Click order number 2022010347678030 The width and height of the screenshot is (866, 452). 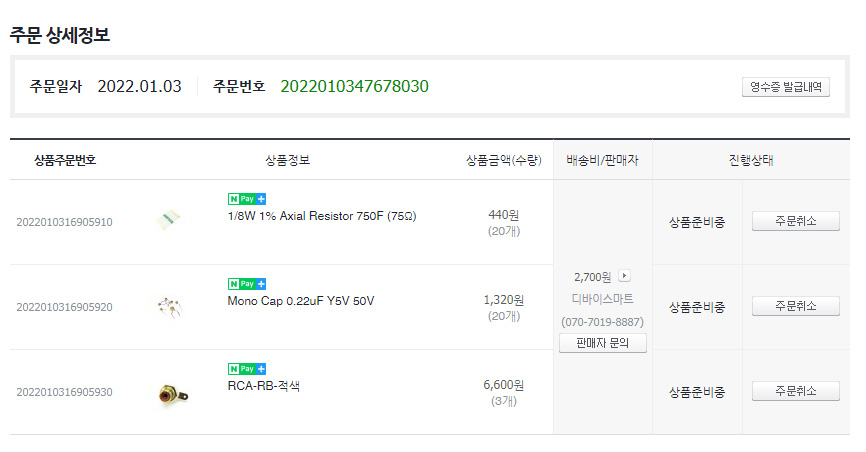[x=354, y=86]
